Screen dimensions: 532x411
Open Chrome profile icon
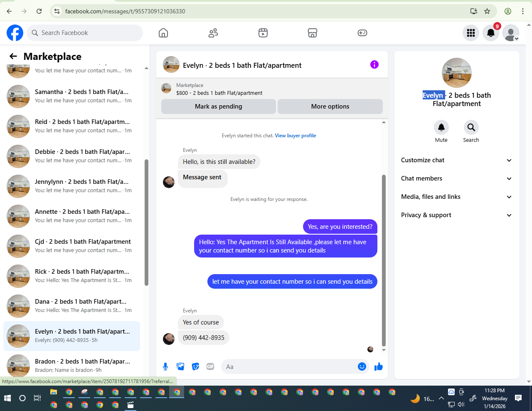[508, 11]
